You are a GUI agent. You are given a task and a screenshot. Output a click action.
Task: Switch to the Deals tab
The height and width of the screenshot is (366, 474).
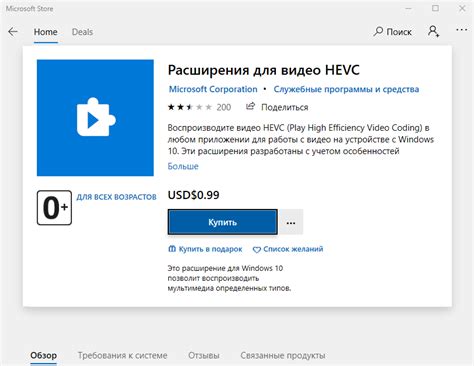pyautogui.click(x=82, y=32)
